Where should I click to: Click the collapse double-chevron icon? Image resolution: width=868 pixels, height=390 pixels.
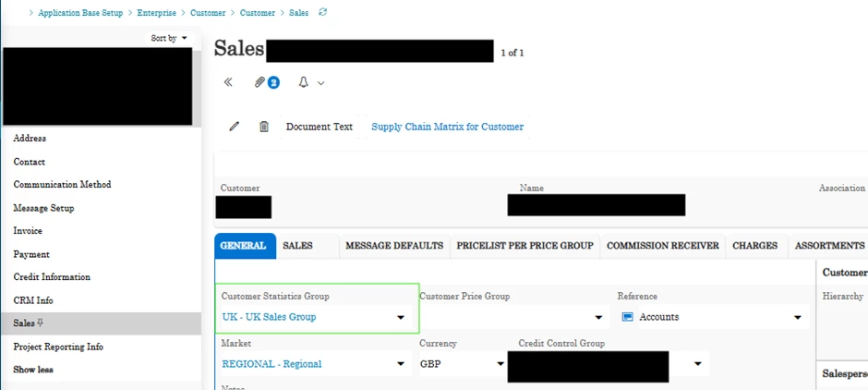coord(228,82)
